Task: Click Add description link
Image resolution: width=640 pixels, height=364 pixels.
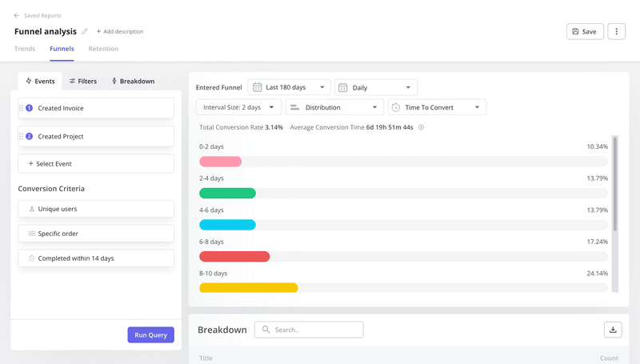Action: [120, 31]
